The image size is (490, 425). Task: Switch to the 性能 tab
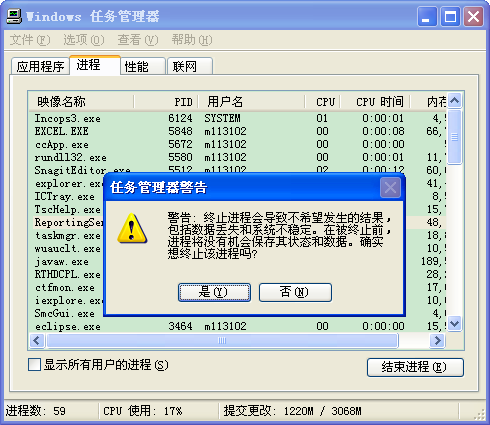click(143, 66)
